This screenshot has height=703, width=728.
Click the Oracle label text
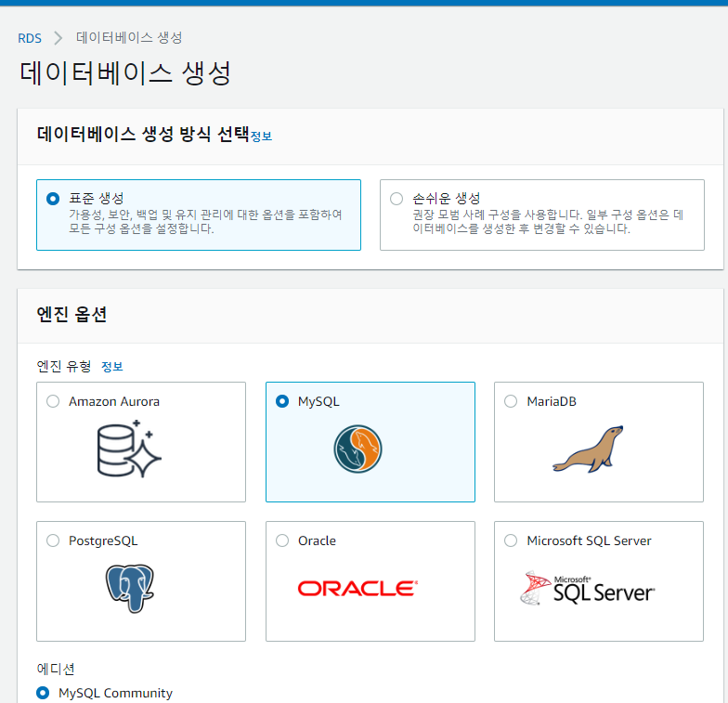318,540
